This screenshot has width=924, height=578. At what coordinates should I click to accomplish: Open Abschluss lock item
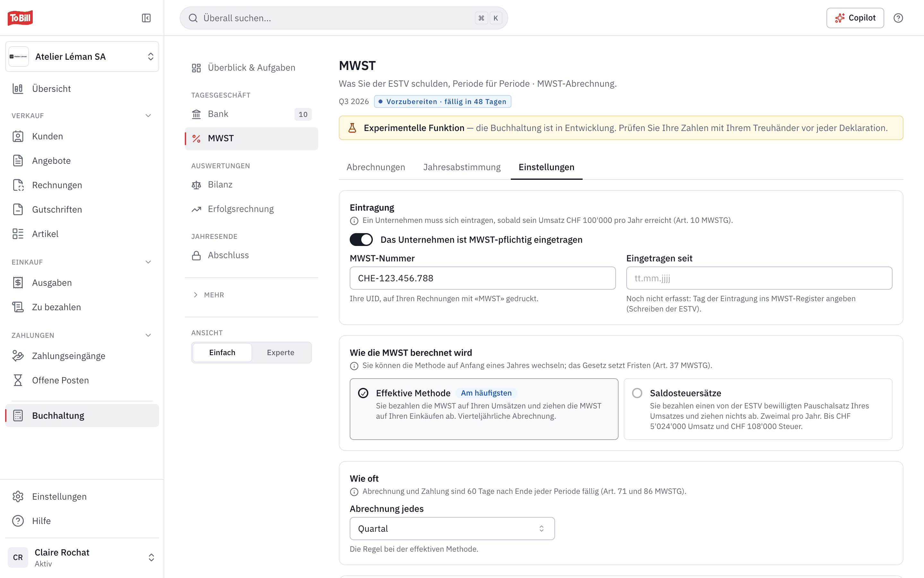(251, 255)
